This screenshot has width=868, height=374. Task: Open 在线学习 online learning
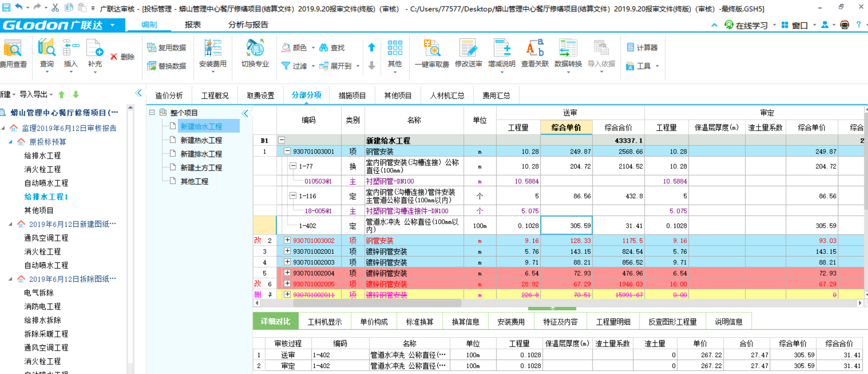(x=746, y=26)
